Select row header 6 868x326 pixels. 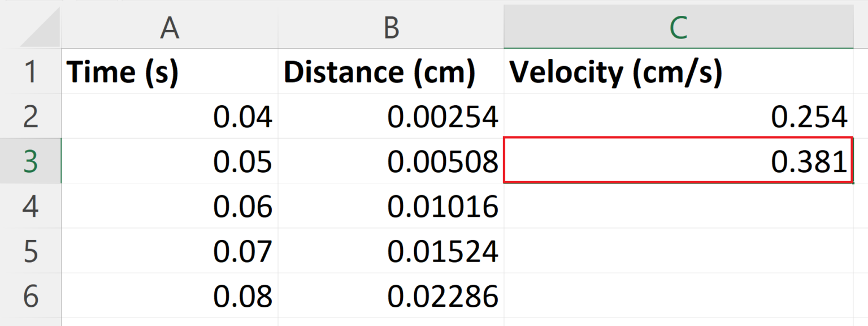(x=31, y=295)
